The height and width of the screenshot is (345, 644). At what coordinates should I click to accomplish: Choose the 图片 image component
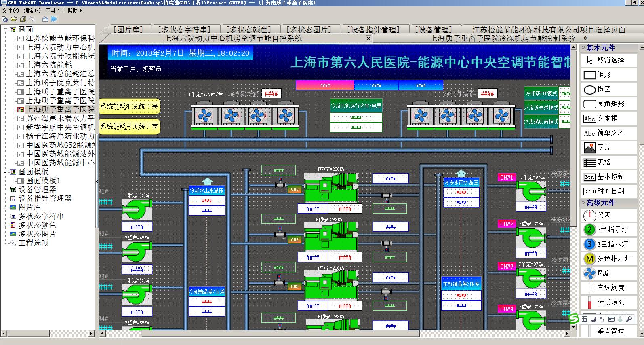pyautogui.click(x=604, y=148)
